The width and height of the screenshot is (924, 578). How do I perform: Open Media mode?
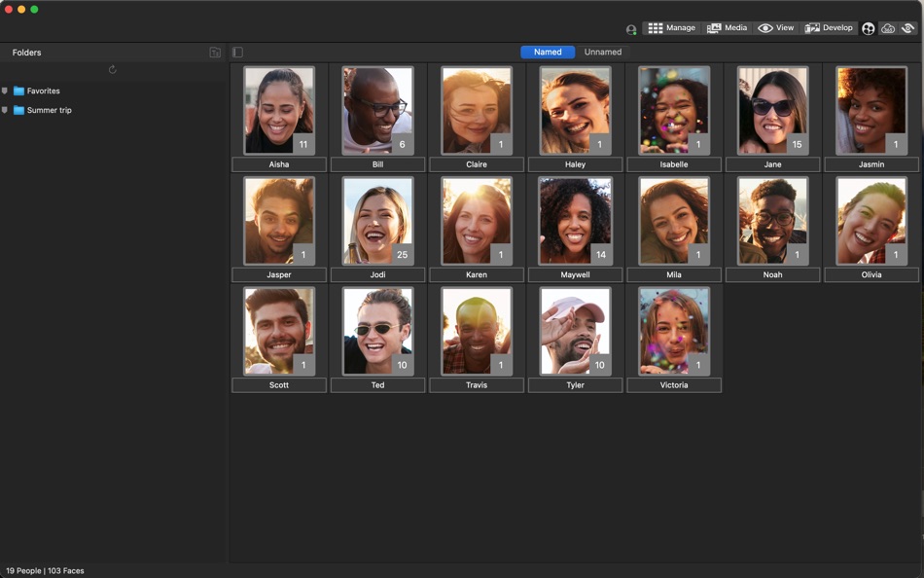pos(728,27)
